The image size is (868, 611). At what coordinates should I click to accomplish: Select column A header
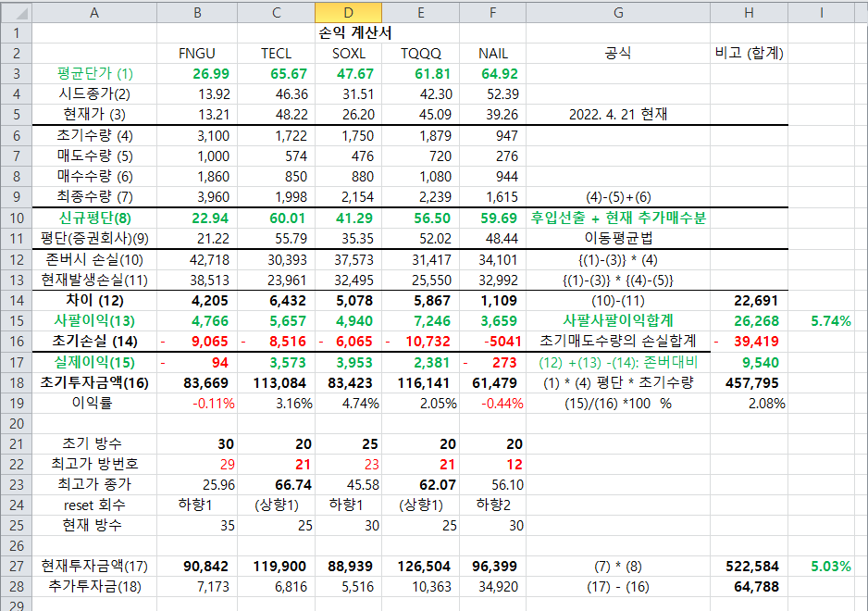coord(94,13)
